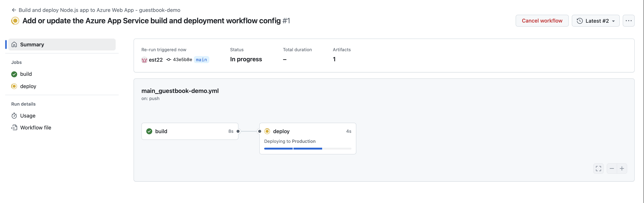The height and width of the screenshot is (203, 644).
Task: Click the deploy progress bar
Action: click(x=307, y=149)
